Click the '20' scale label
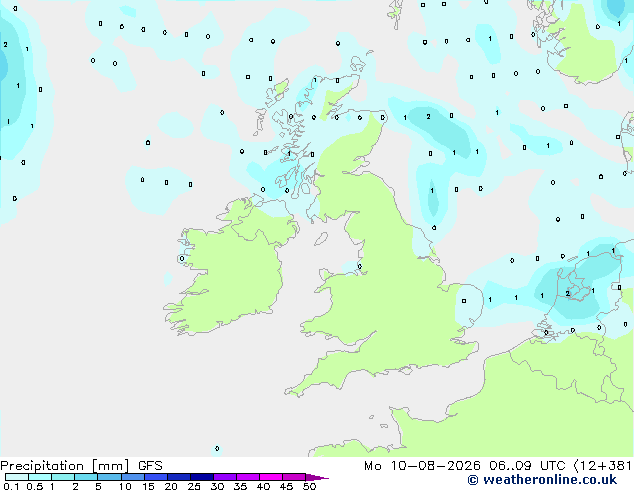The height and width of the screenshot is (490, 634). [x=171, y=486]
